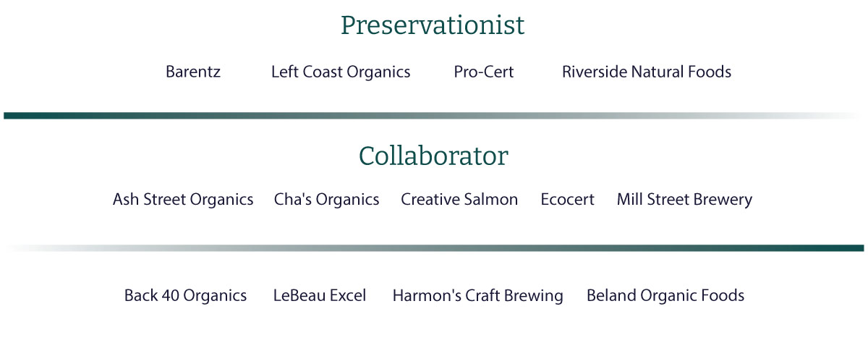Click Riverside Natural Foods
The height and width of the screenshot is (343, 868).
(x=647, y=72)
